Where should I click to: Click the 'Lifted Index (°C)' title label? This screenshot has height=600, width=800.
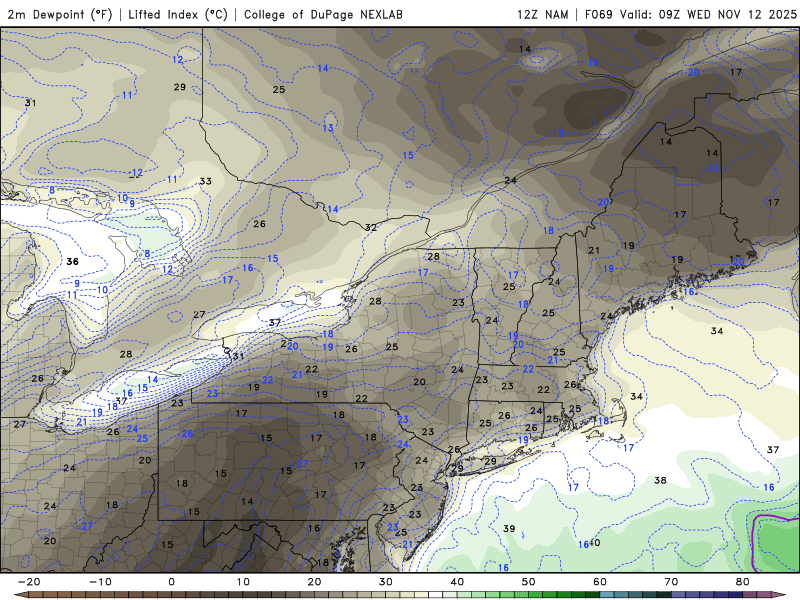point(178,14)
